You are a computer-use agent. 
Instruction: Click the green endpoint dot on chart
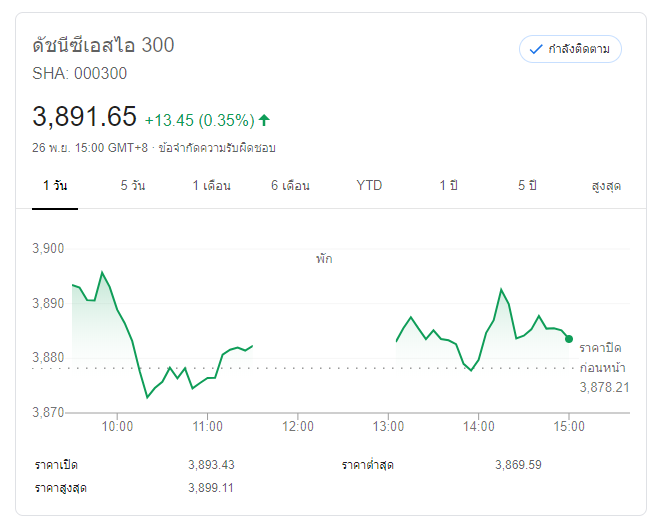pos(569,339)
